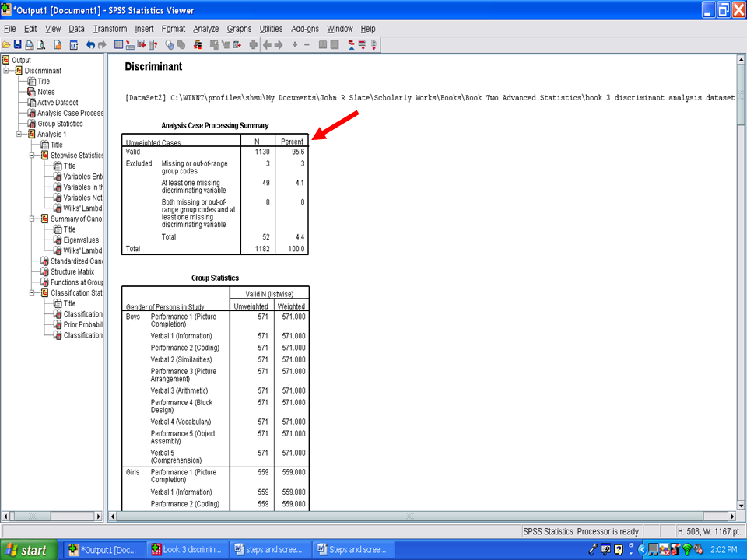Screen dimensions: 747x560
Task: Collapse the Stepwise Statistics outline branch
Action: point(33,156)
